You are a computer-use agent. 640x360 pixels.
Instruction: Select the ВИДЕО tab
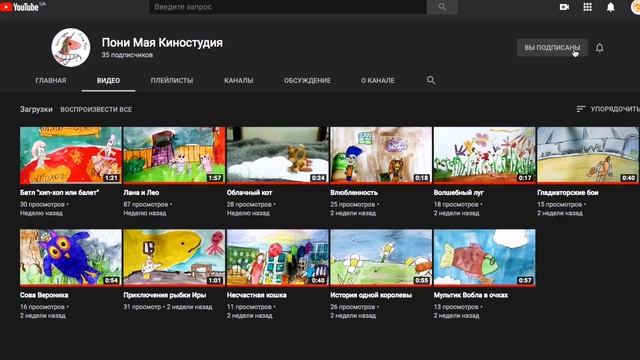(108, 80)
